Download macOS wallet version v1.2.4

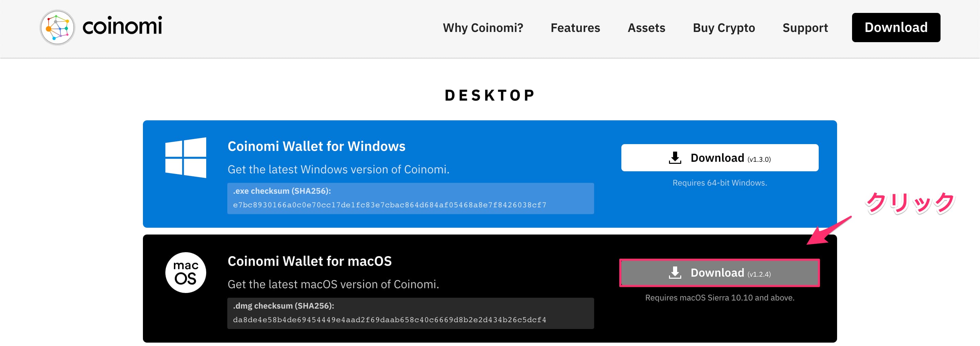[x=720, y=273]
